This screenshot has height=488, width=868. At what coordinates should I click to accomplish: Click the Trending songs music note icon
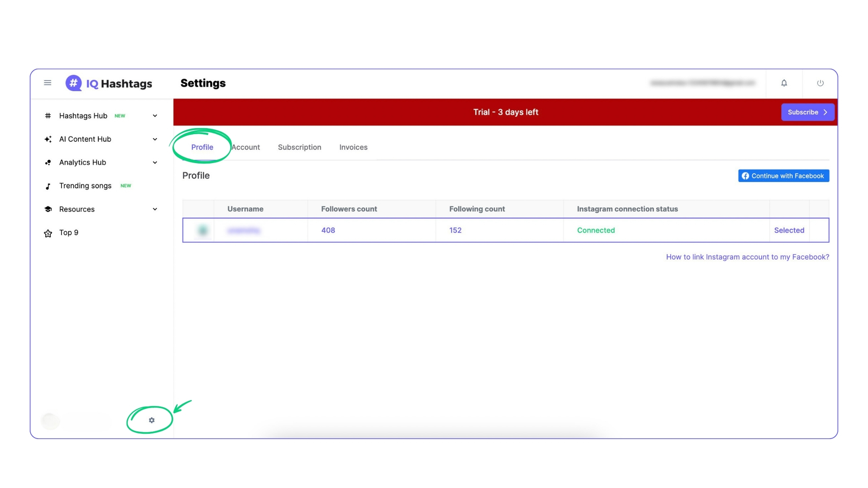48,186
